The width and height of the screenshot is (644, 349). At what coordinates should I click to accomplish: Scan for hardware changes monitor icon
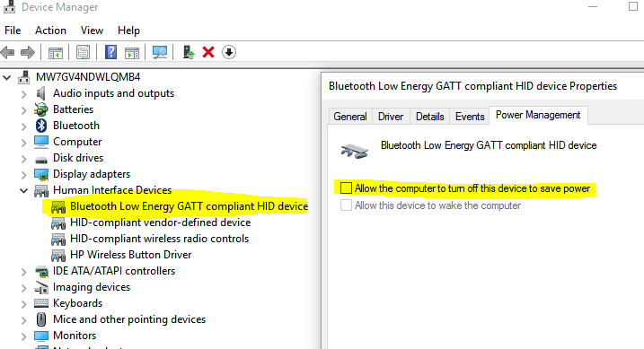(x=160, y=52)
